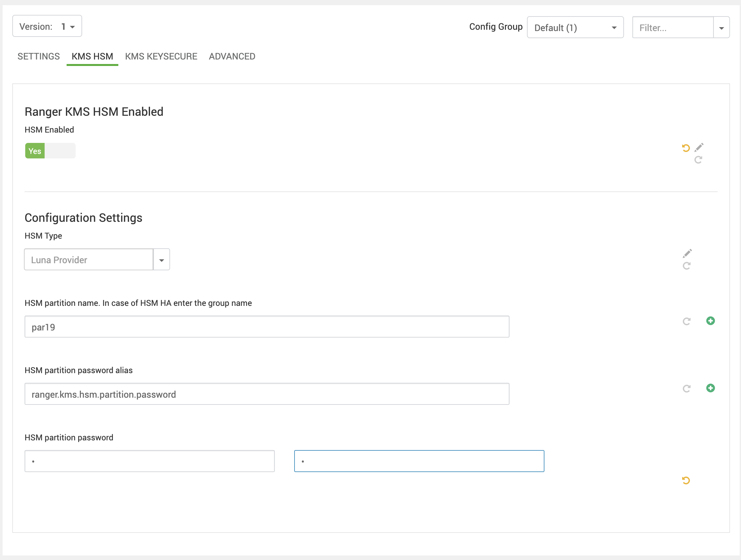Click the HSM partition name field par19

pos(267,327)
